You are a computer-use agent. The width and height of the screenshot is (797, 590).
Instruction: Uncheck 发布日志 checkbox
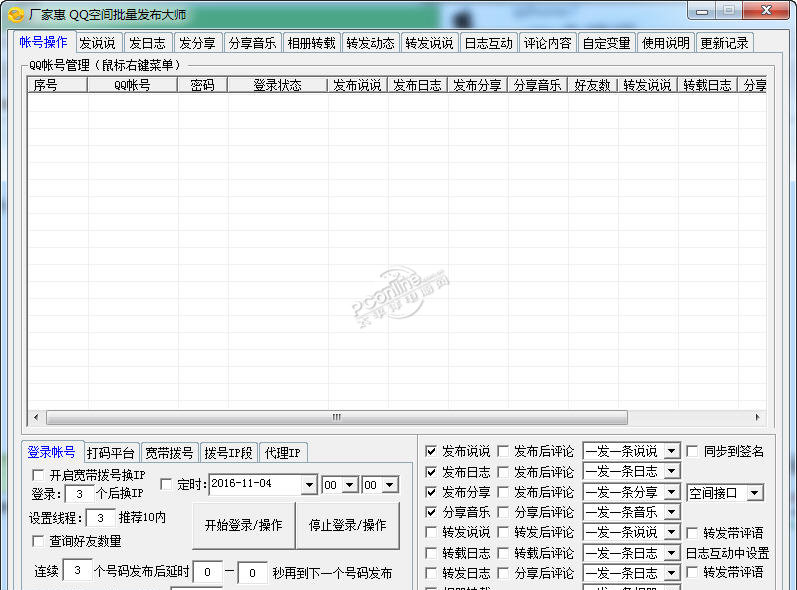431,472
